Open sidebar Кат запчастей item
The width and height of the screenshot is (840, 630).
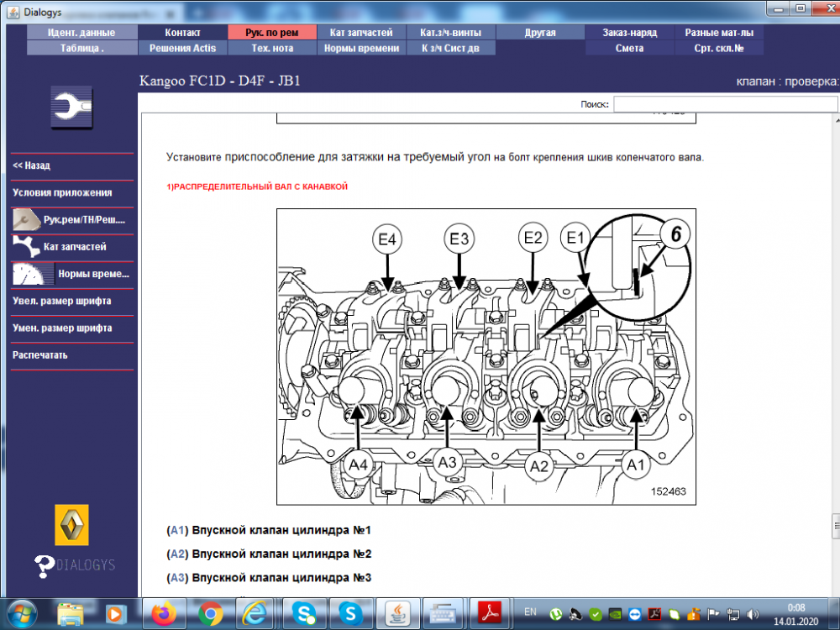point(71,246)
